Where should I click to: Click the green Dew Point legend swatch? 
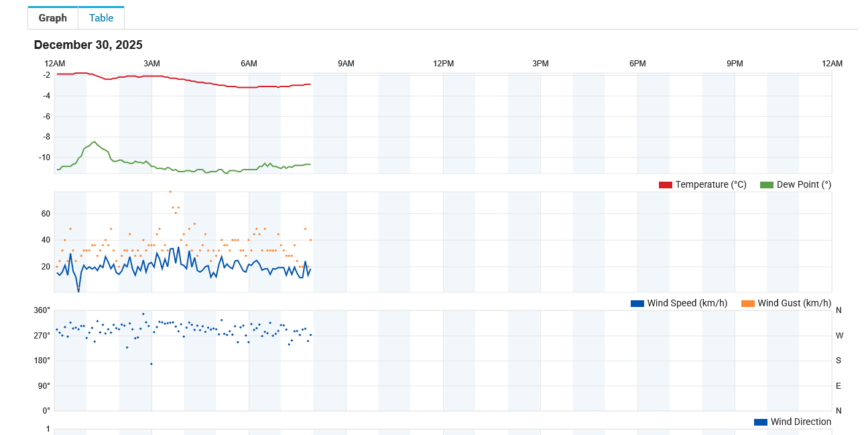766,185
